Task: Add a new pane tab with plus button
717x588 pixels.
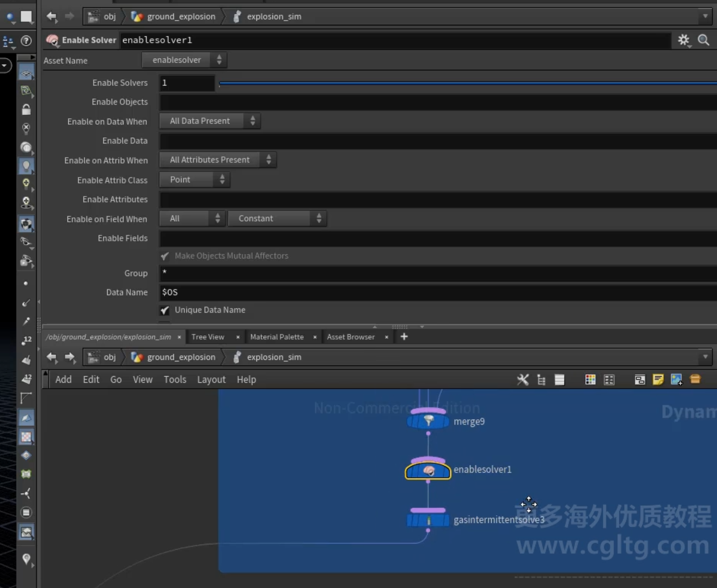Action: coord(404,337)
